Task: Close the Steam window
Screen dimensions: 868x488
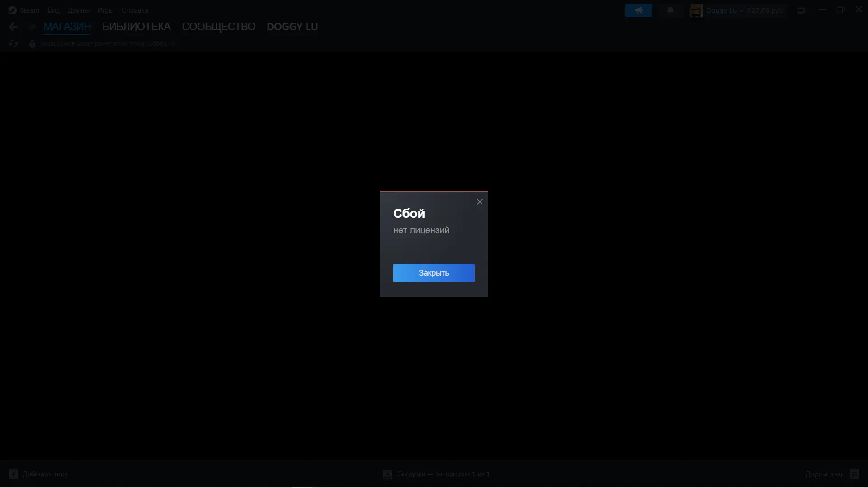Action: click(859, 9)
